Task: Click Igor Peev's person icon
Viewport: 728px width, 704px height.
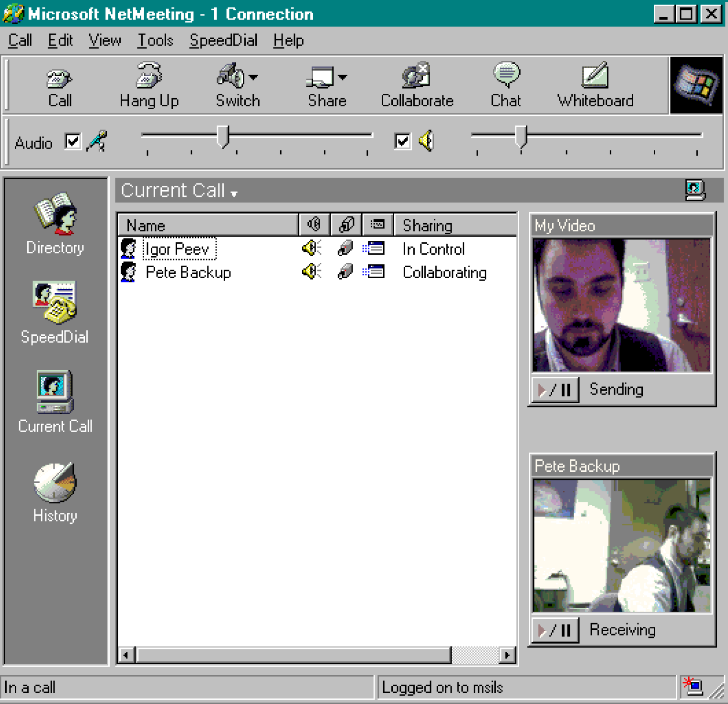Action: pyautogui.click(x=128, y=249)
